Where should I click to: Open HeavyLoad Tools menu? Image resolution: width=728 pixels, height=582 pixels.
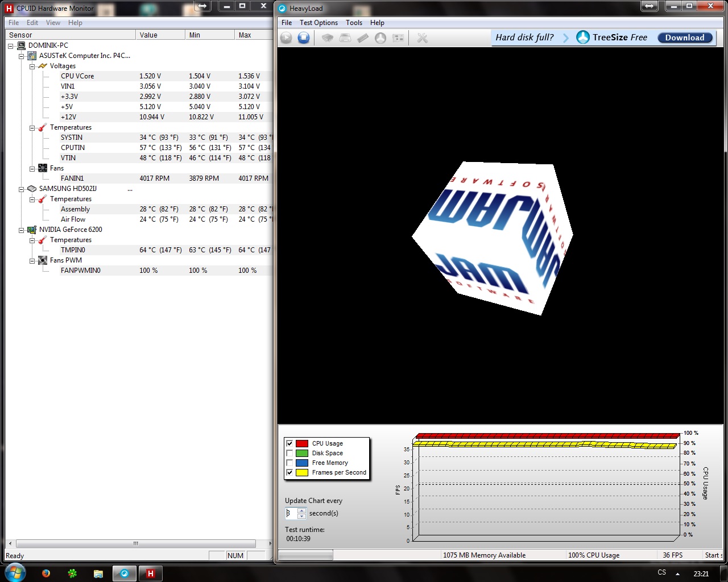point(354,23)
